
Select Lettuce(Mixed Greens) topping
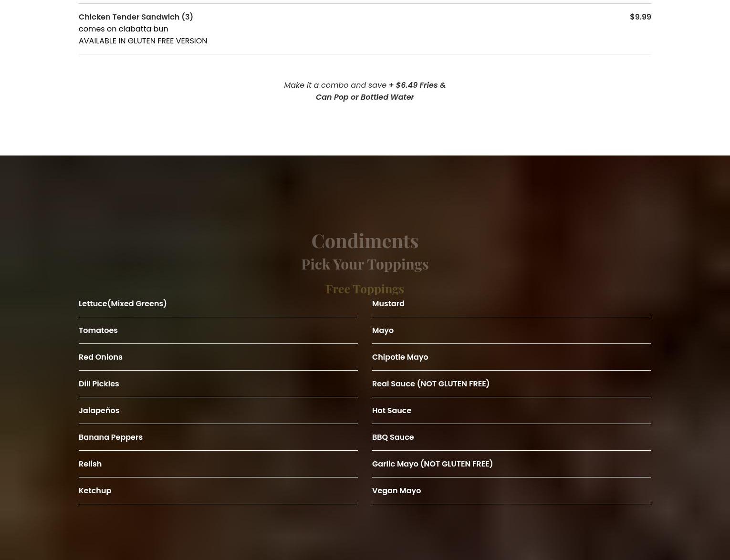tap(123, 304)
